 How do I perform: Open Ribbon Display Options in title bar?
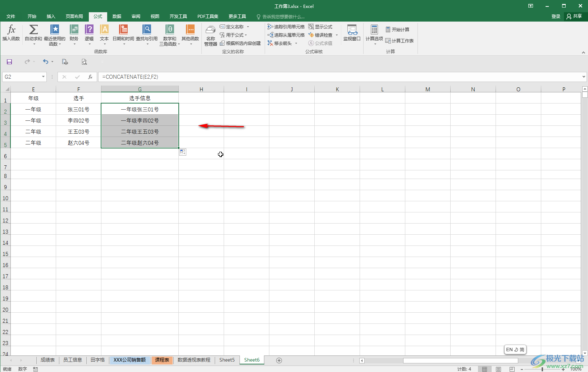click(x=530, y=6)
